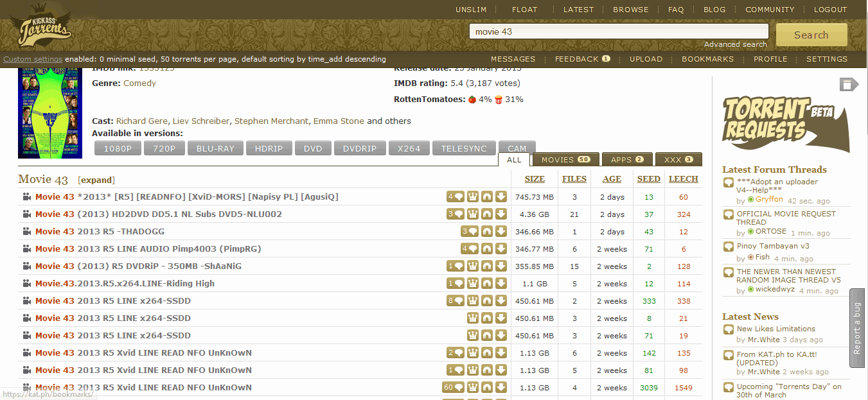Download the AgusiQ Movie 43 torrent via arrow icon
868x400 pixels.
501,196
